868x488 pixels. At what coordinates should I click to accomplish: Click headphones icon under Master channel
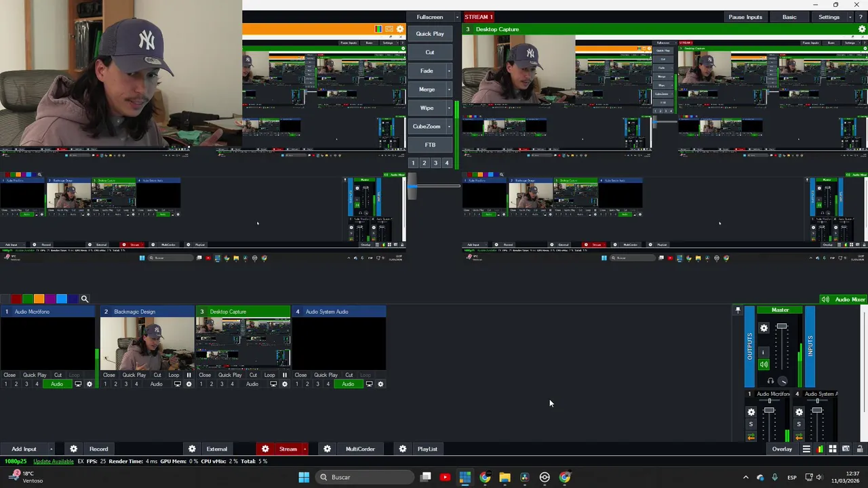point(770,381)
